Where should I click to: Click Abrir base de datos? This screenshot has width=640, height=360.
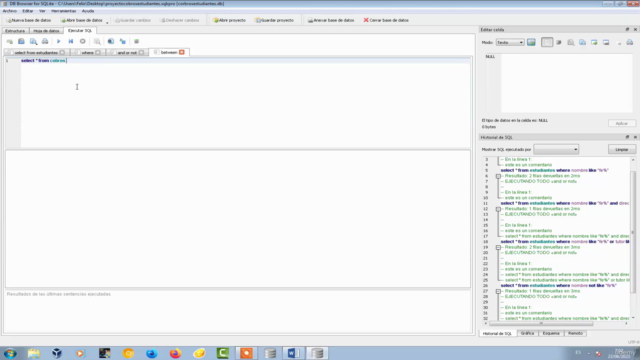coord(82,20)
